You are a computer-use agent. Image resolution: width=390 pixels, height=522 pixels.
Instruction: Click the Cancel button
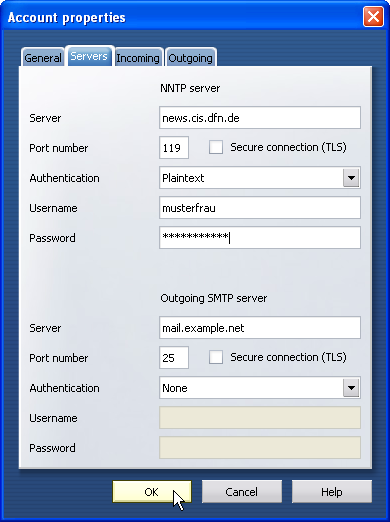pyautogui.click(x=242, y=492)
